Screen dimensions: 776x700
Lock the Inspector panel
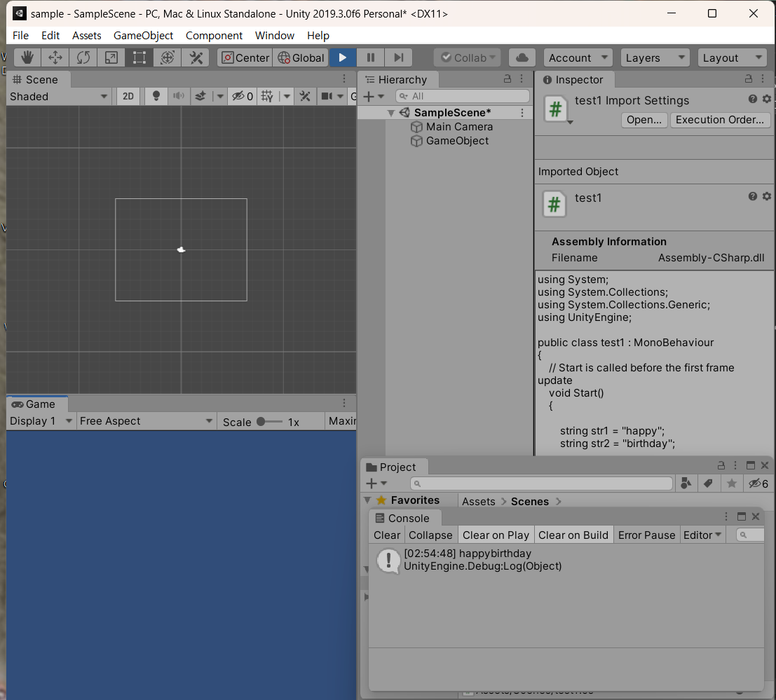748,78
